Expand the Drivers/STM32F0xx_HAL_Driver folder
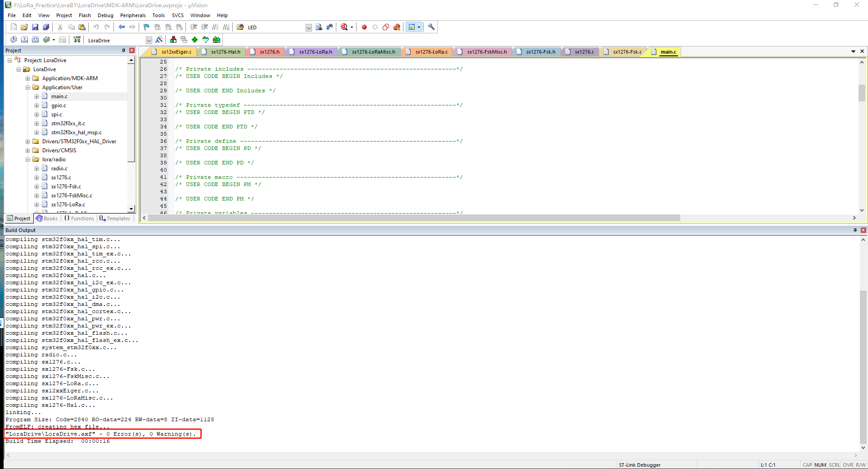This screenshot has height=469, width=868. point(27,141)
